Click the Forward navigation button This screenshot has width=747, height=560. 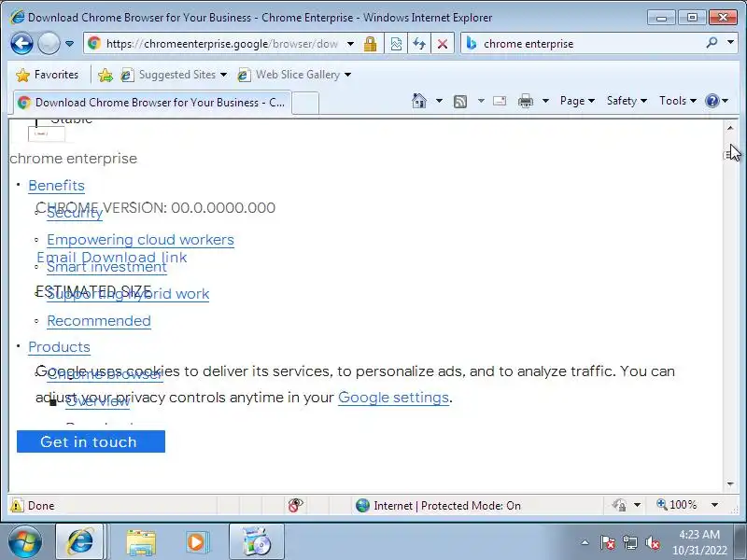point(49,44)
